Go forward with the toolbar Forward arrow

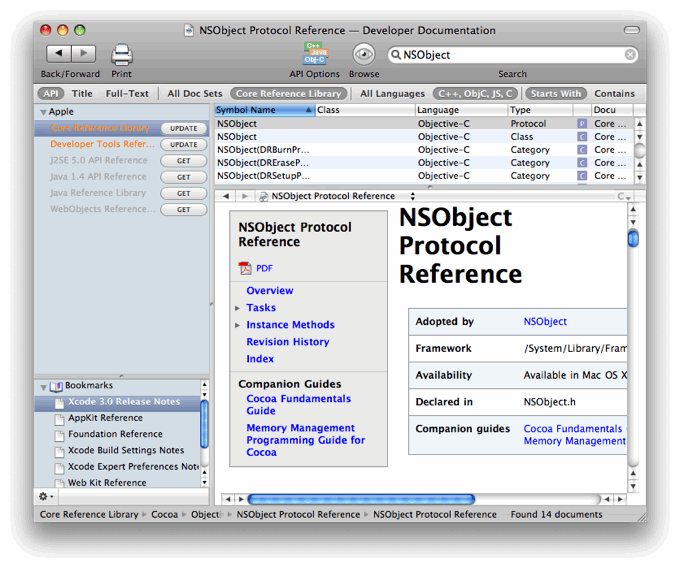[x=84, y=53]
